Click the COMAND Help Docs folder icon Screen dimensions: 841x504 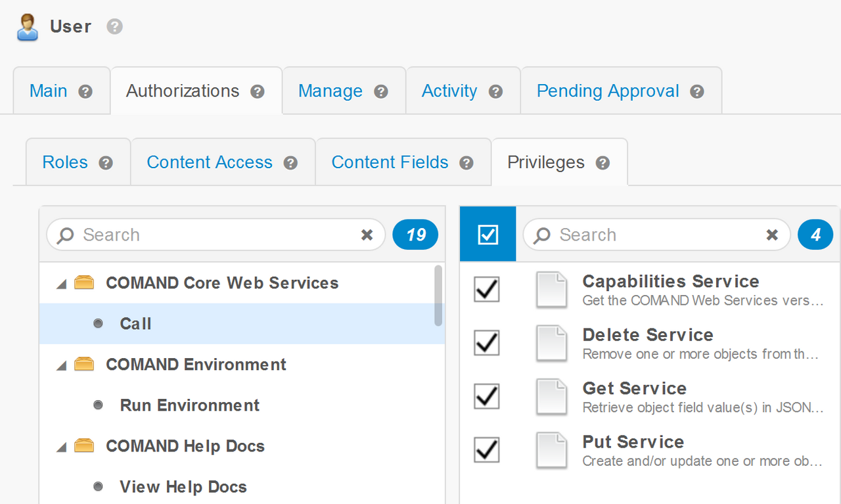84,446
